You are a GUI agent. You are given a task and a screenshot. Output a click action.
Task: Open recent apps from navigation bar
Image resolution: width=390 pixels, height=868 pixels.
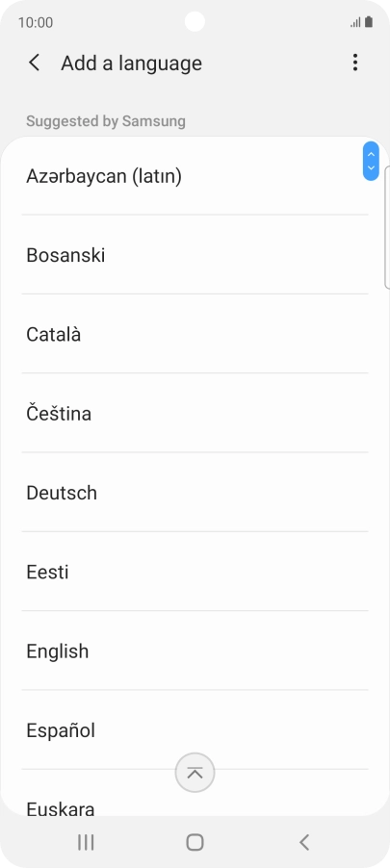(86, 842)
